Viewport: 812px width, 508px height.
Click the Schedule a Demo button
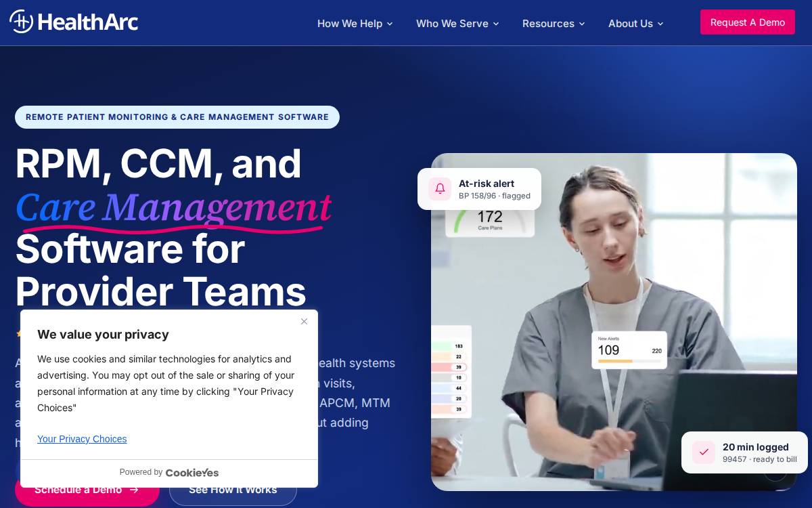(87, 489)
